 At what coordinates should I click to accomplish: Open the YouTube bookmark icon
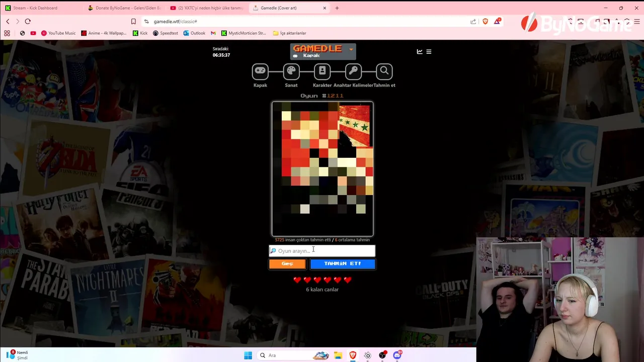point(33,33)
